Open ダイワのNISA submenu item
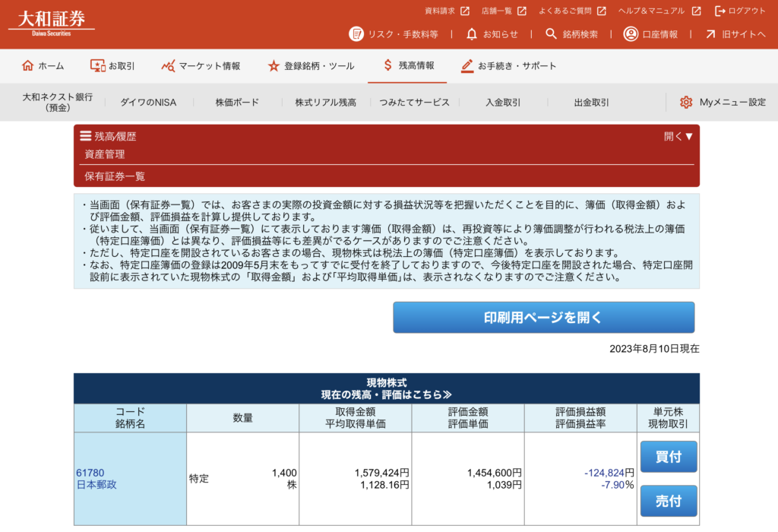The height and width of the screenshot is (532, 778). point(148,103)
